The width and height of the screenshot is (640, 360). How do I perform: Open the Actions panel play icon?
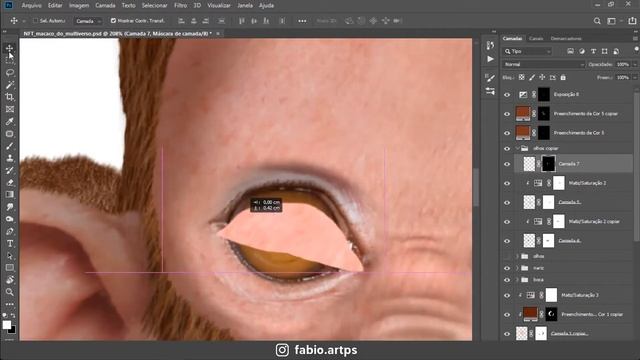(490, 59)
